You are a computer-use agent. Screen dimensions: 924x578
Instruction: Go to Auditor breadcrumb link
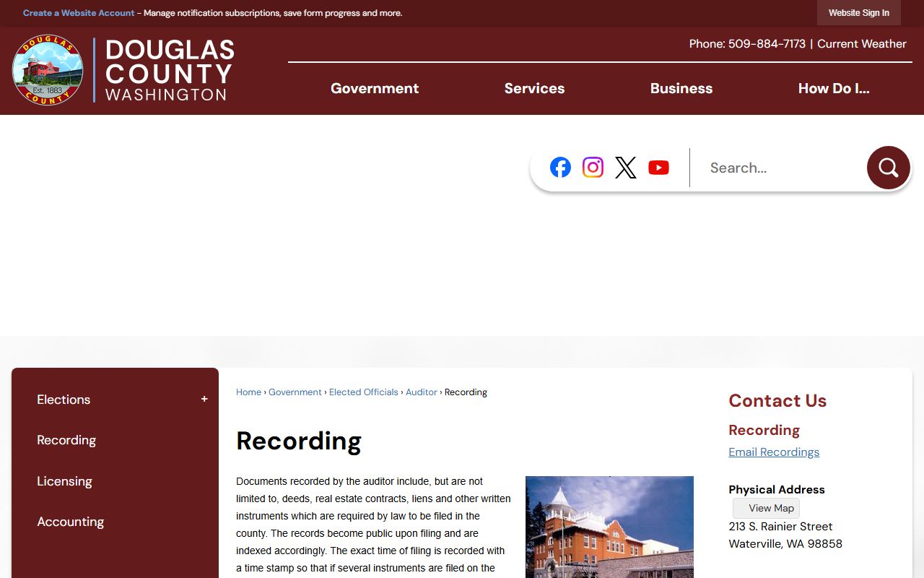coord(422,392)
